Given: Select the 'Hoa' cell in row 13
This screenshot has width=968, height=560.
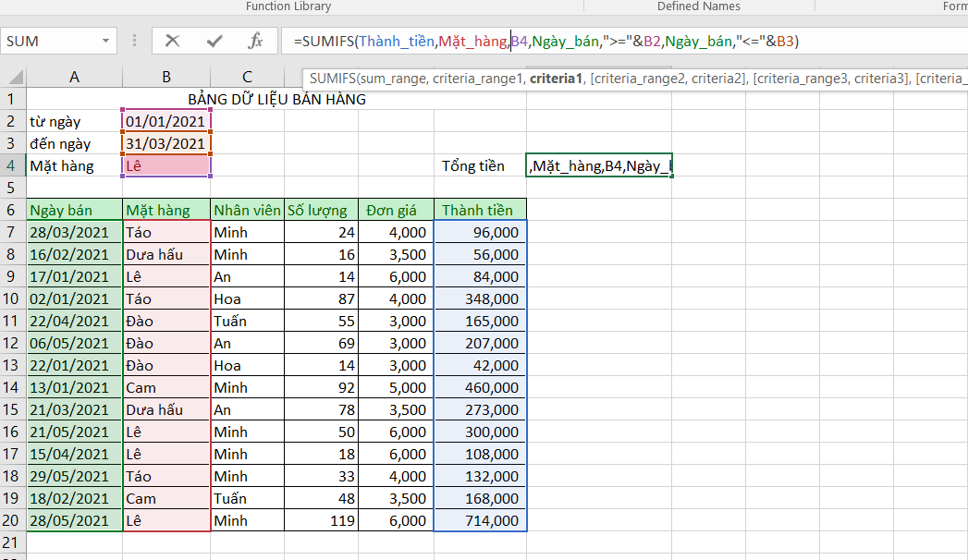Looking at the screenshot, I should 247,366.
